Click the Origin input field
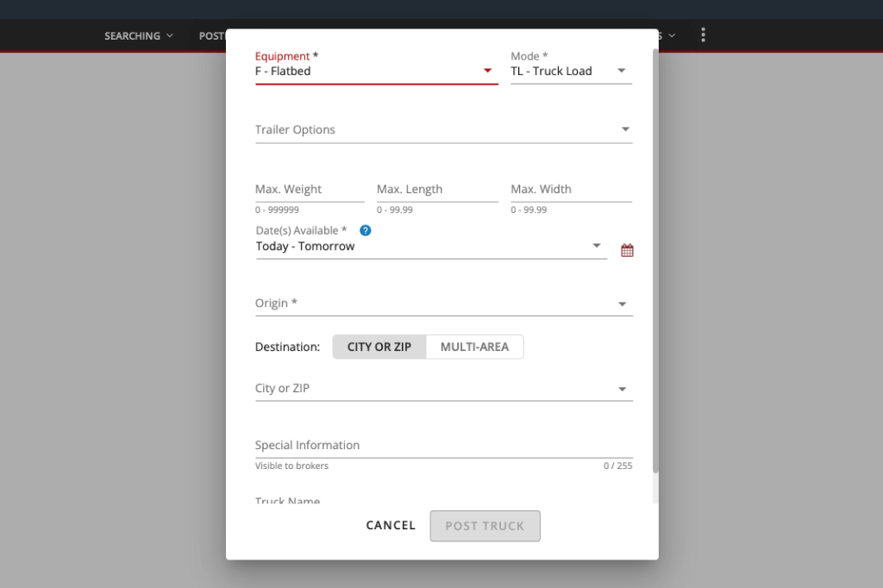 (x=431, y=303)
